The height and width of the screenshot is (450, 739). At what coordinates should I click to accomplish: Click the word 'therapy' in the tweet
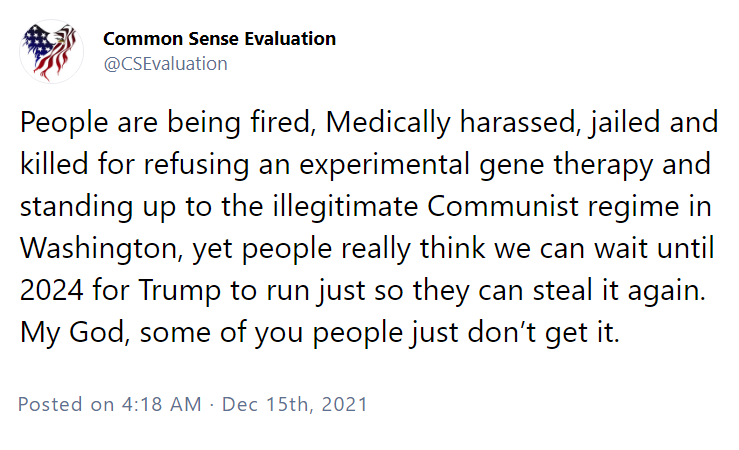[603, 165]
